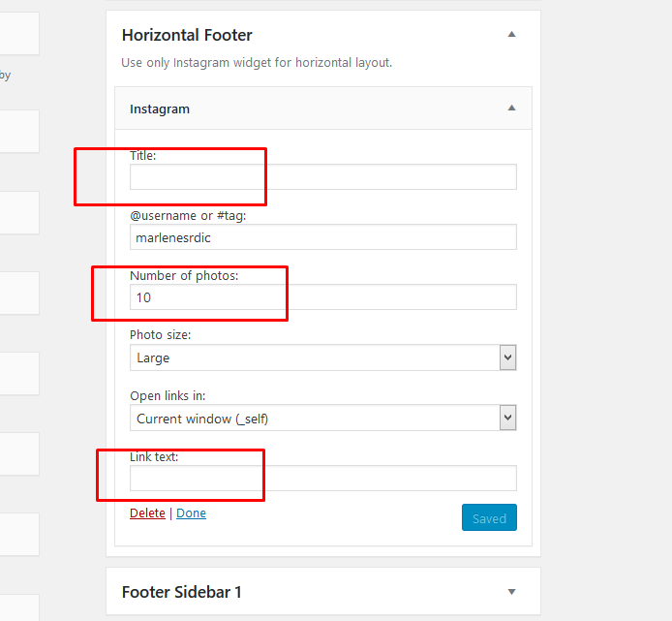Open the Photo size dropdown
The image size is (672, 621).
pos(322,357)
